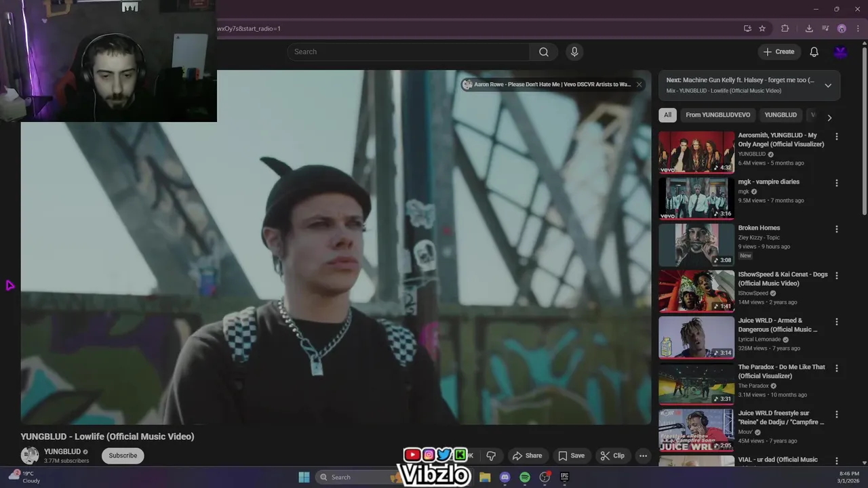
Task: Open the VIAL ur dad video title
Action: (x=778, y=460)
